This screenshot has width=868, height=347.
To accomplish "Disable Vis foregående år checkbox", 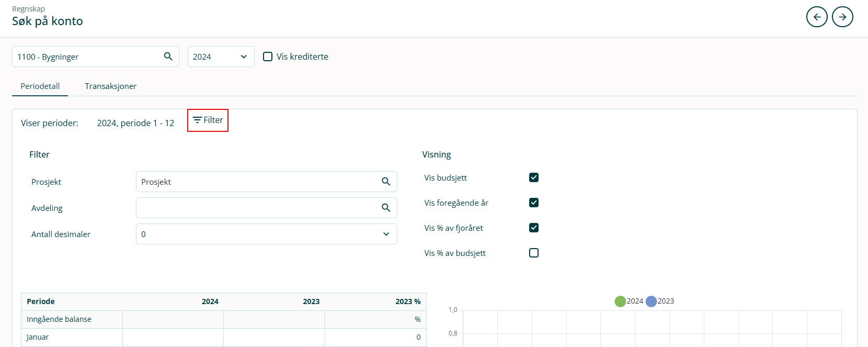I will point(533,203).
